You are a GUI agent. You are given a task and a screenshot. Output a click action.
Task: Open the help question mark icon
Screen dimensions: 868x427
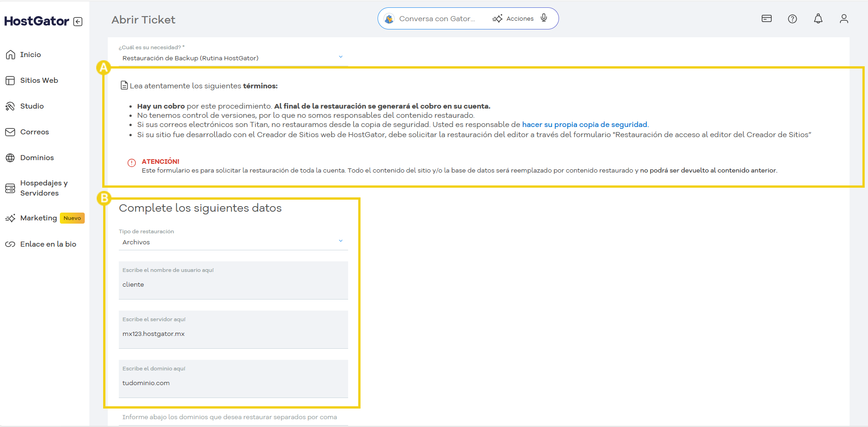pos(792,18)
